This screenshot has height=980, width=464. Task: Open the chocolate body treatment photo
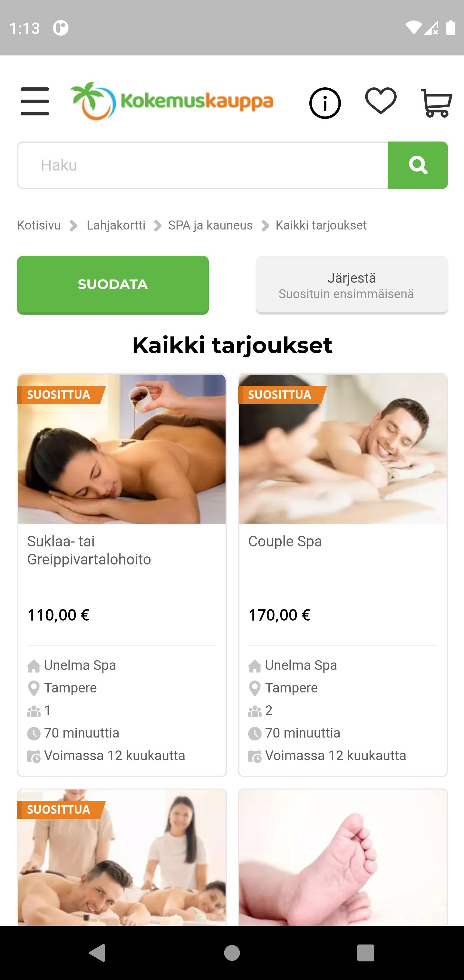click(x=122, y=449)
